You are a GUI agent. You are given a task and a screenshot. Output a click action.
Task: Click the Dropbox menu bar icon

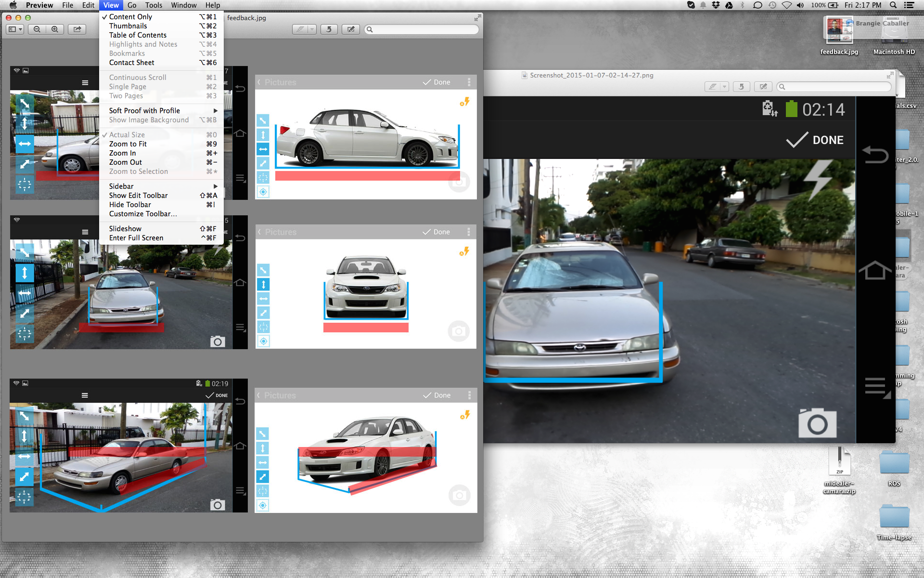pyautogui.click(x=716, y=5)
